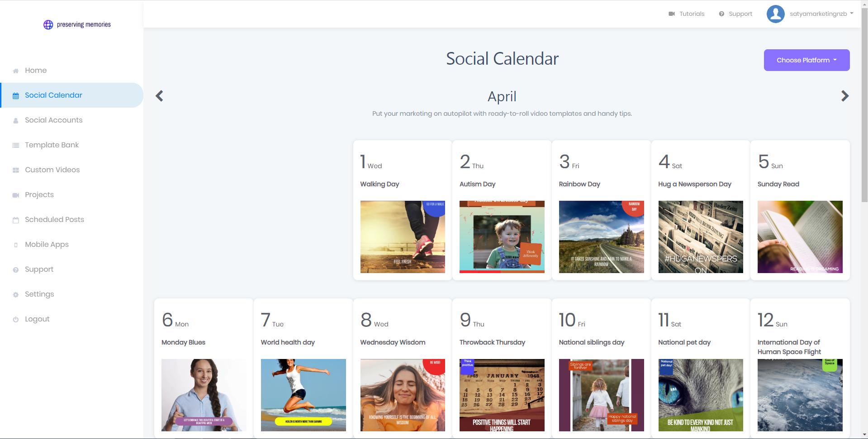Click the Home icon in sidebar

pos(16,71)
